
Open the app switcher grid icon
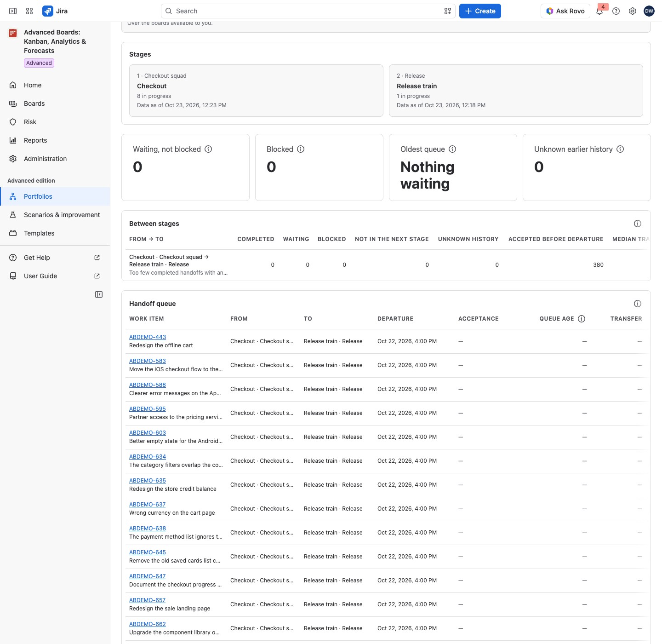pyautogui.click(x=29, y=11)
